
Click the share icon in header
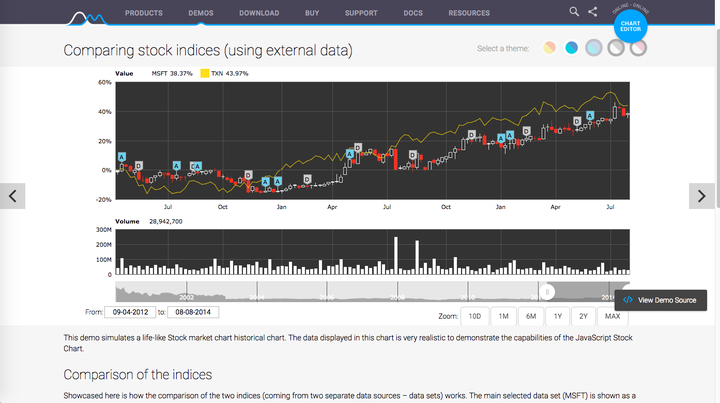click(x=593, y=11)
